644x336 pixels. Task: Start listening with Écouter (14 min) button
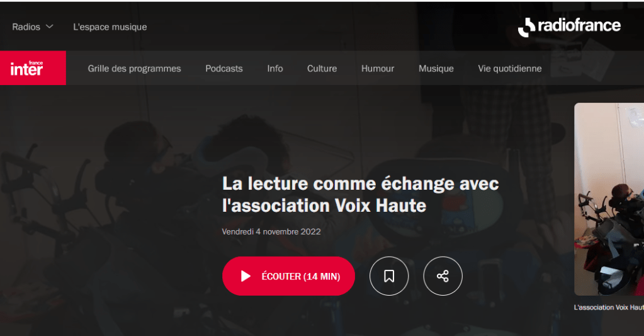[288, 276]
